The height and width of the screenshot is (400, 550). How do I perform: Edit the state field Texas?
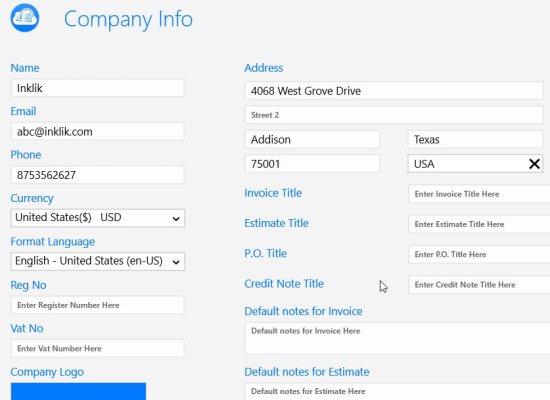pyautogui.click(x=475, y=139)
